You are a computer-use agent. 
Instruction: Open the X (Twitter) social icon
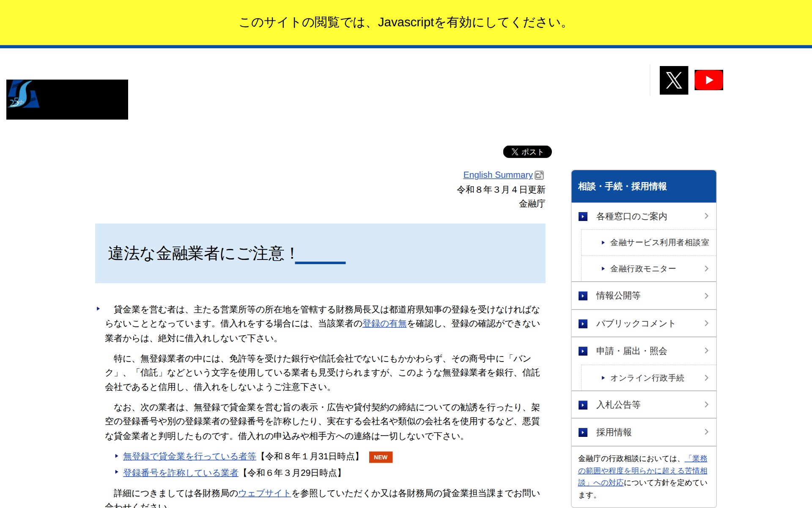(x=674, y=80)
